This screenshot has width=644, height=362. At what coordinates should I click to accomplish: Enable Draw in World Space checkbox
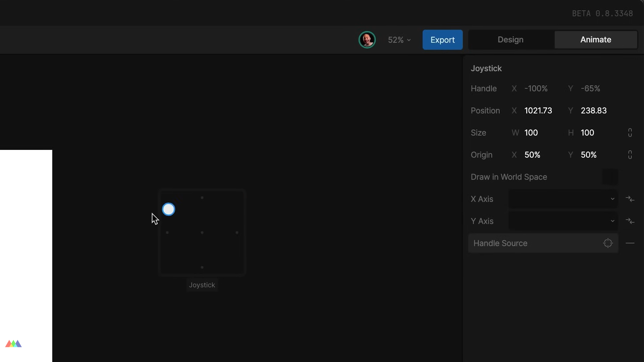pos(610,177)
